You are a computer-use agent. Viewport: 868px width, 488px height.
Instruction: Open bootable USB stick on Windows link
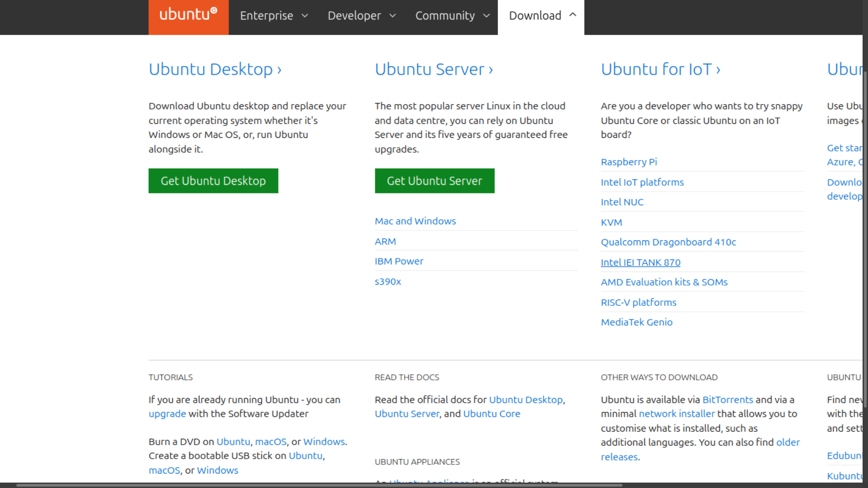tap(217, 470)
